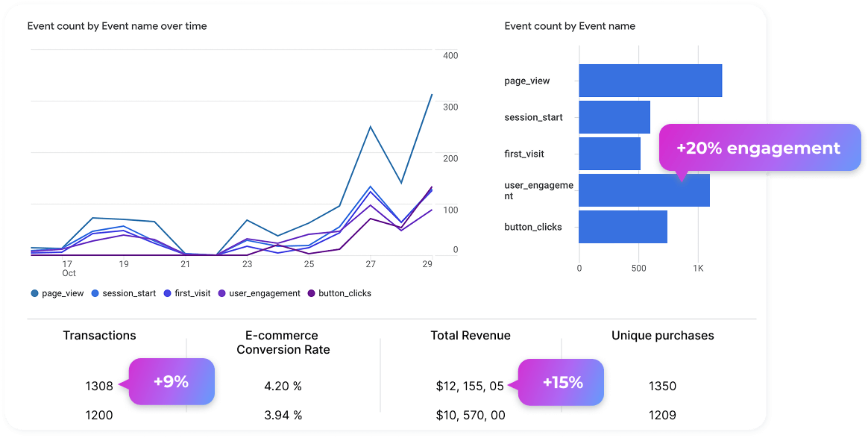Screen dimensions: 868x438
Task: Click the page_view bar in the bar chart
Action: [650, 81]
